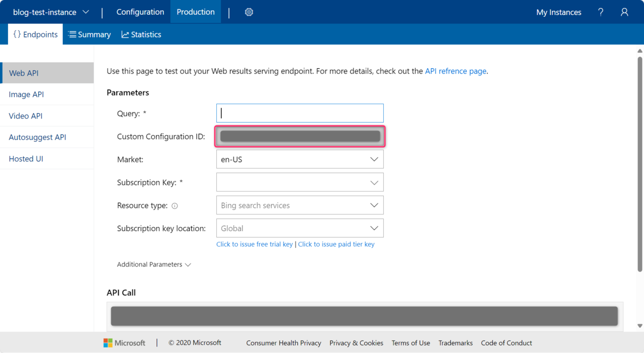Open the Summary tab
The height and width of the screenshot is (353, 644).
90,34
